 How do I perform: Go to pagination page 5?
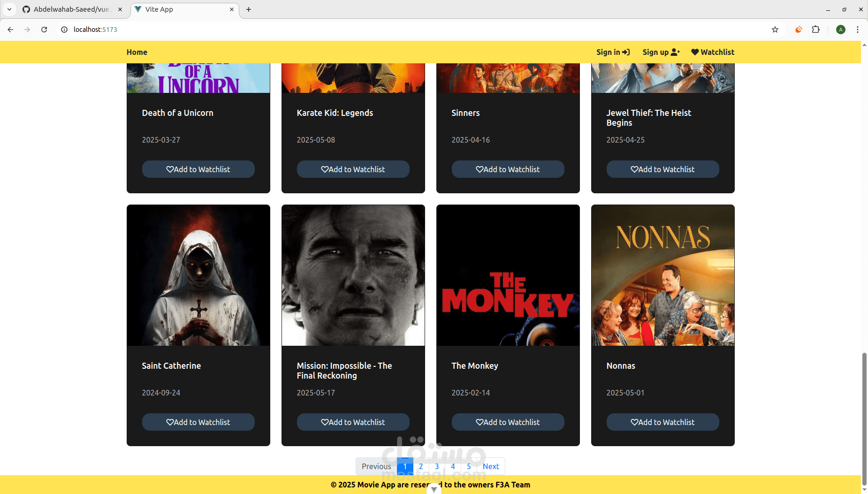(469, 466)
